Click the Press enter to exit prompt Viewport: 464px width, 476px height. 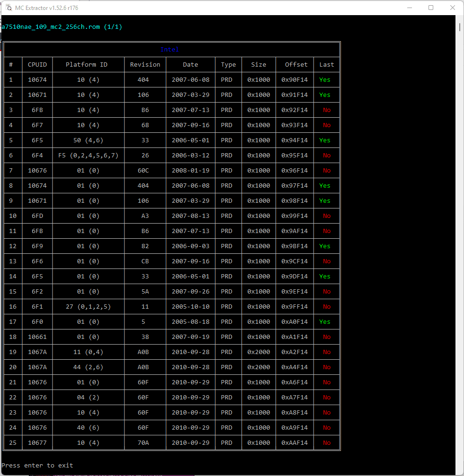tap(37, 466)
